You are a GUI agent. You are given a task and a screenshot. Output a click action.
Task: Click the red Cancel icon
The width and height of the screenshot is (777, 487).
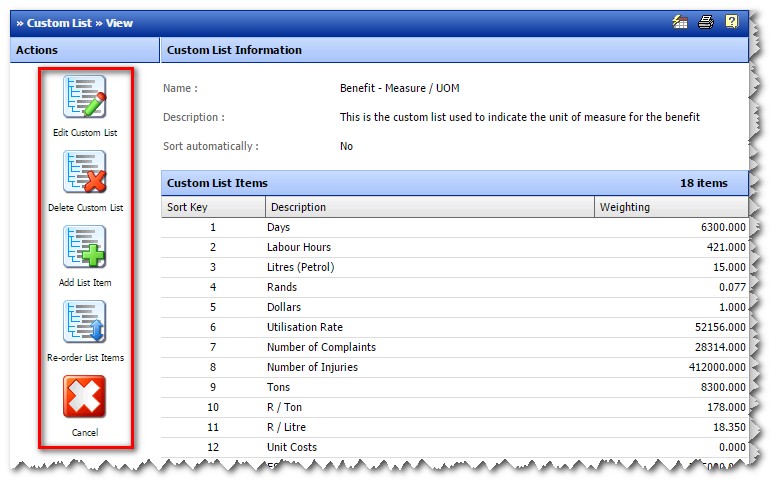[x=84, y=396]
